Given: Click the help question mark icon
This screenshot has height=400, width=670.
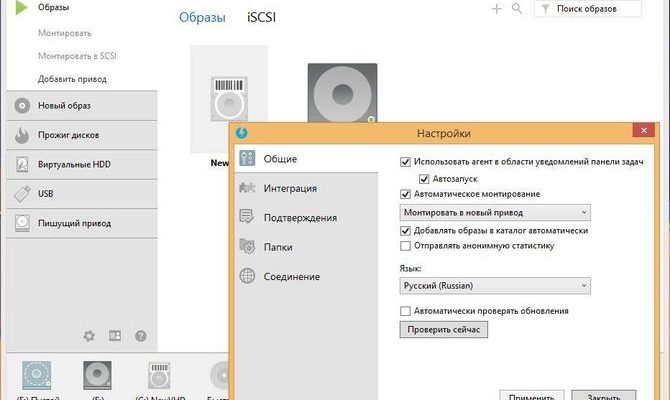Looking at the screenshot, I should click(141, 336).
